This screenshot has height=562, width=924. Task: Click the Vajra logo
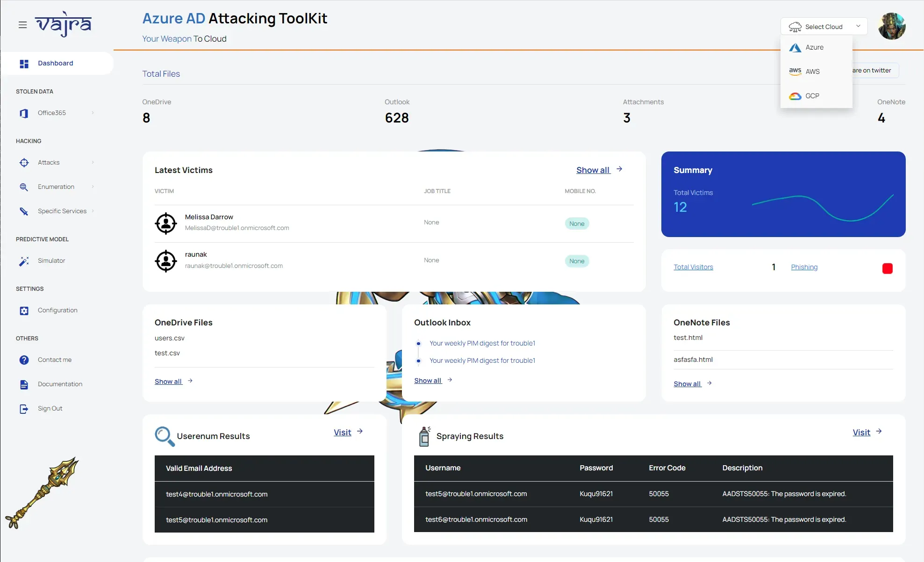coord(63,24)
